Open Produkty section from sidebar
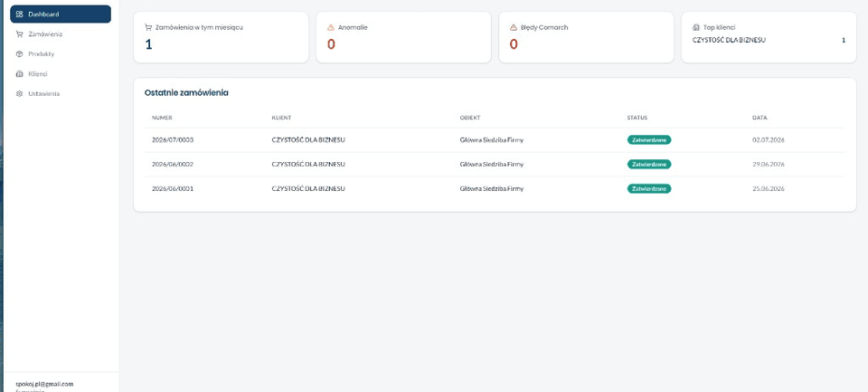868x392 pixels. point(61,54)
